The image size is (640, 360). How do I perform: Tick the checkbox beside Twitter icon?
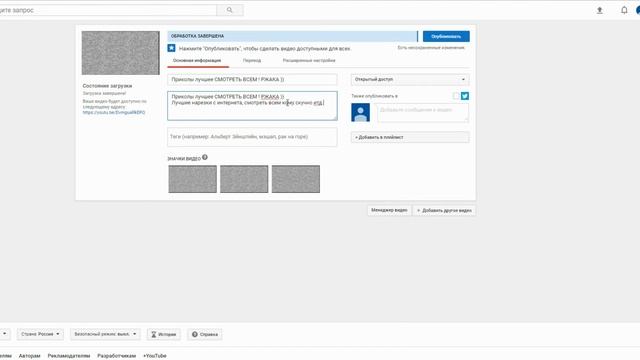point(456,96)
